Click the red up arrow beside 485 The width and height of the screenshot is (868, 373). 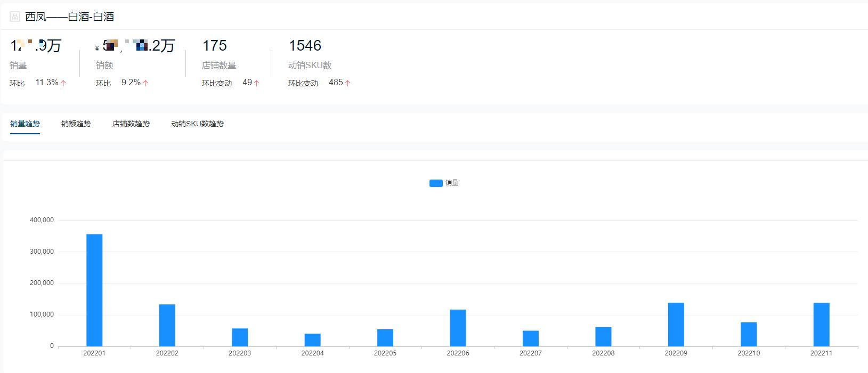[347, 83]
